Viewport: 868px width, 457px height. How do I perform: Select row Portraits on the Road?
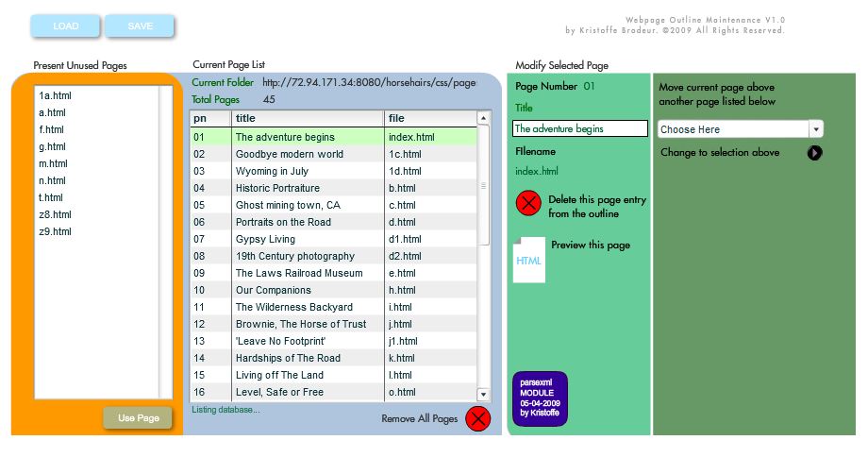[x=333, y=222]
